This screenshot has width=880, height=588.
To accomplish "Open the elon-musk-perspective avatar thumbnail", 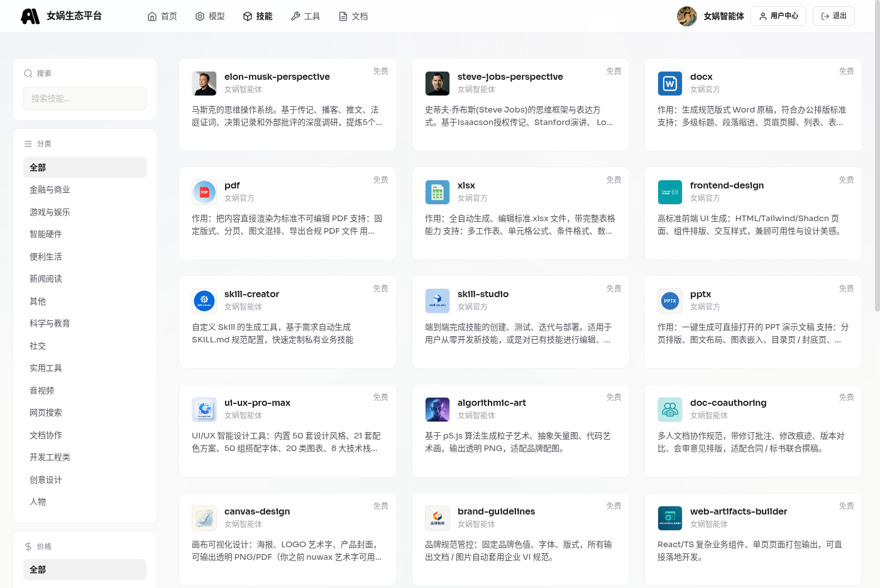I will point(204,84).
